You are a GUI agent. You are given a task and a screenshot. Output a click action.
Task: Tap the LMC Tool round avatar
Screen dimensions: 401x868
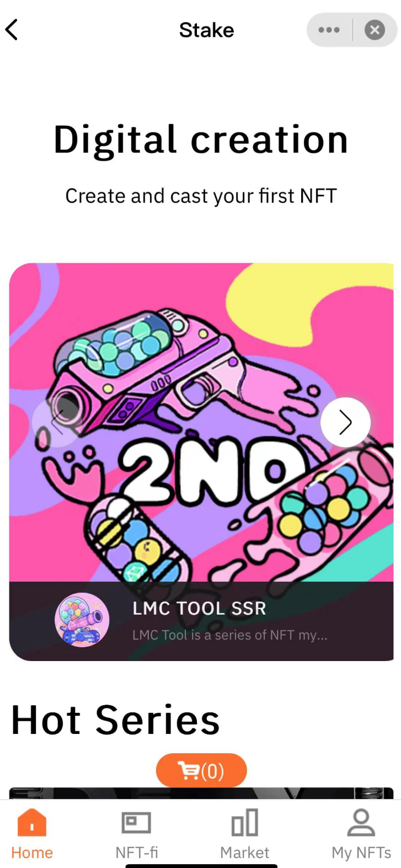[82, 620]
